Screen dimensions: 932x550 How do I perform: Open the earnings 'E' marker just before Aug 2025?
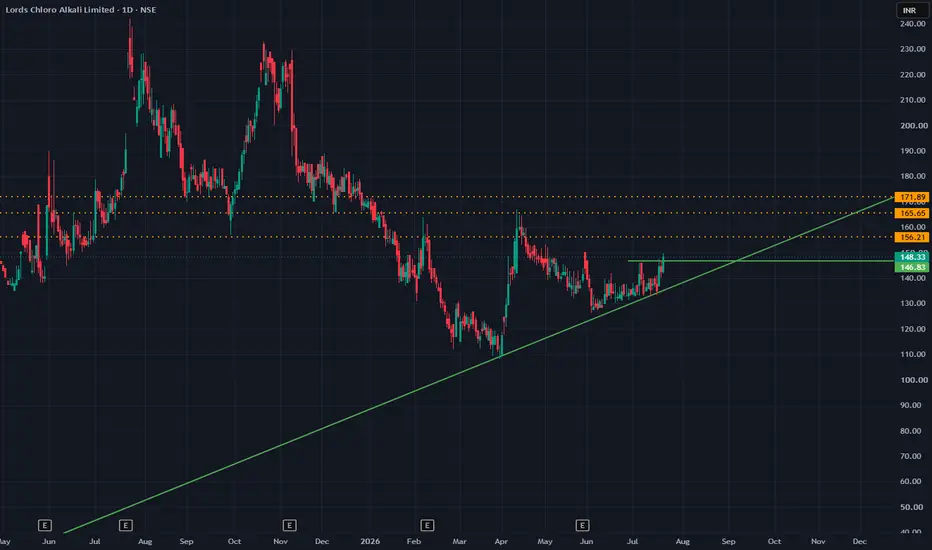125,525
